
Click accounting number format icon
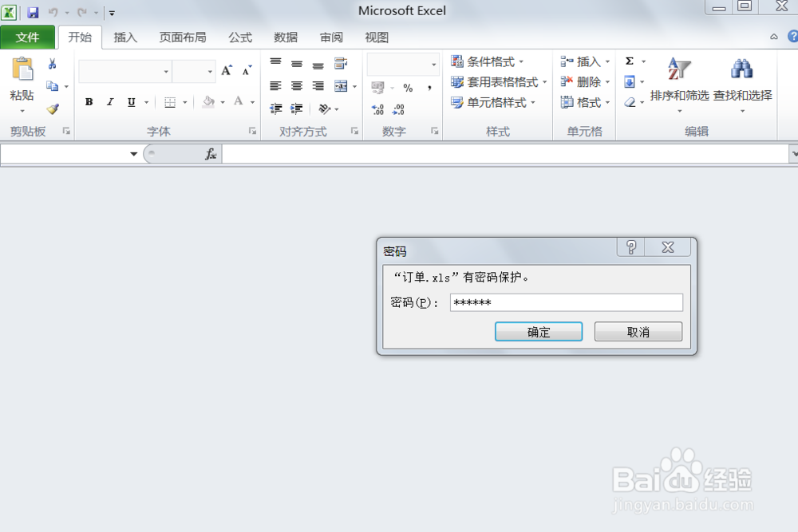[377, 88]
